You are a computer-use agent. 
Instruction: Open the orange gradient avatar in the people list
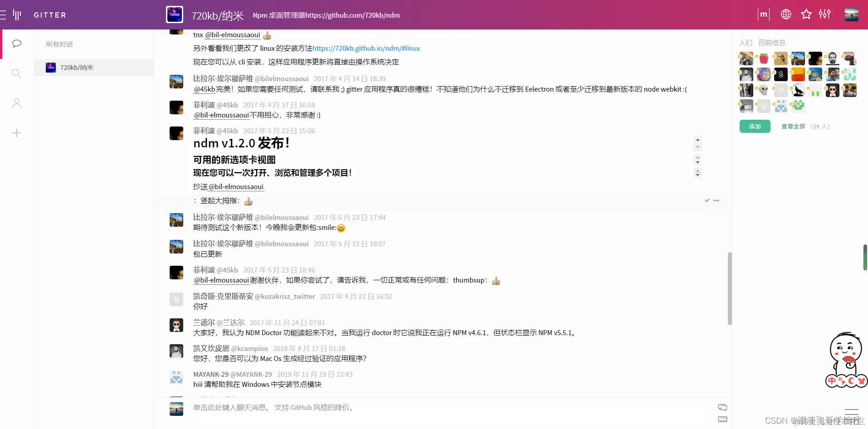(x=798, y=74)
